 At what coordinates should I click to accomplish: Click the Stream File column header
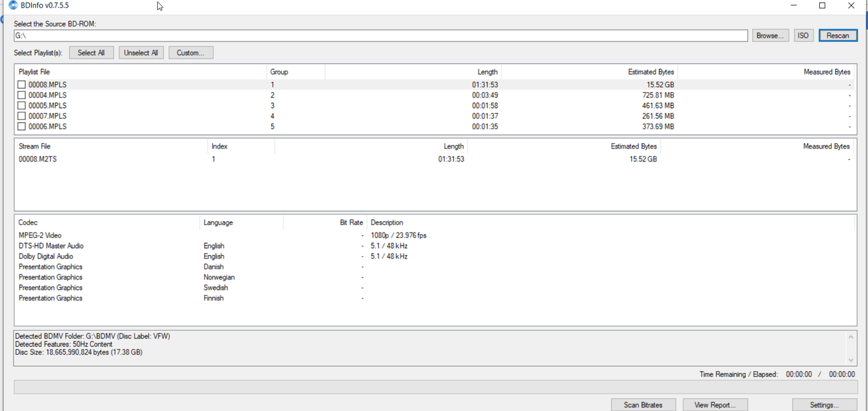click(111, 146)
